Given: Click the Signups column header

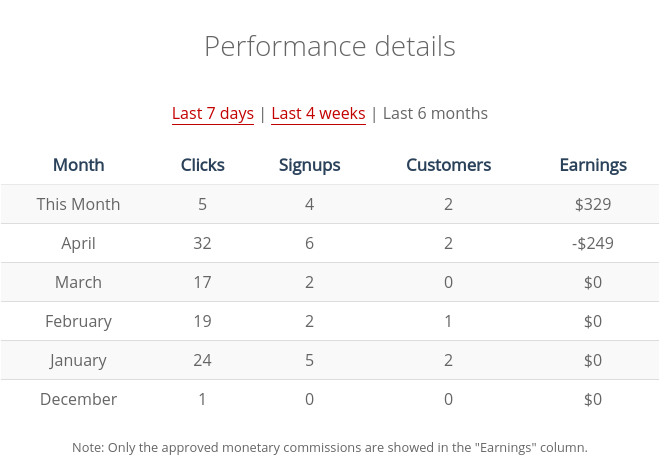Looking at the screenshot, I should click(309, 165).
